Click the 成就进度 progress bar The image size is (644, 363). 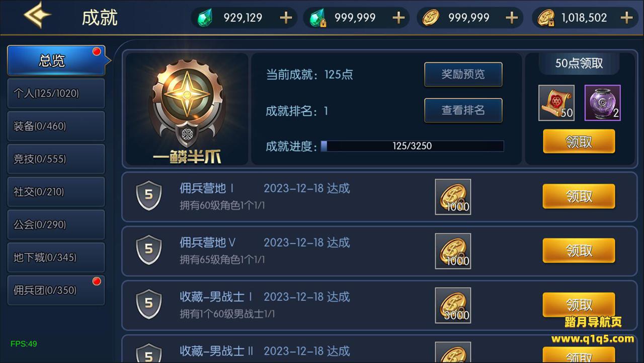(412, 146)
